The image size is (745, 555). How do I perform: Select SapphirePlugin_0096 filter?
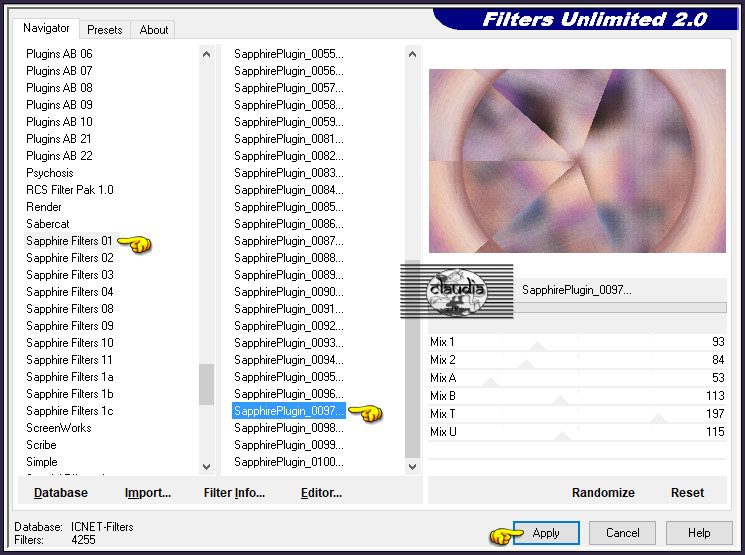[289, 394]
